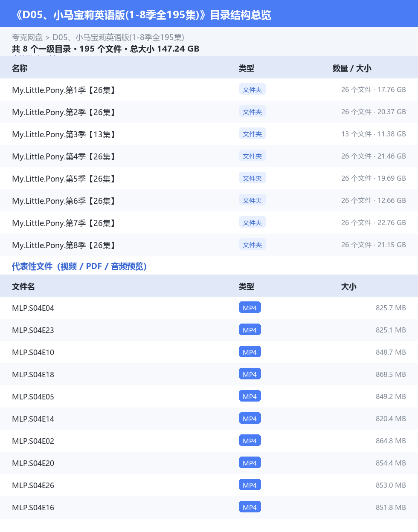418x532 pixels.
Task: Click the MP4 badge for MLP.S04E02
Action: pyautogui.click(x=250, y=440)
